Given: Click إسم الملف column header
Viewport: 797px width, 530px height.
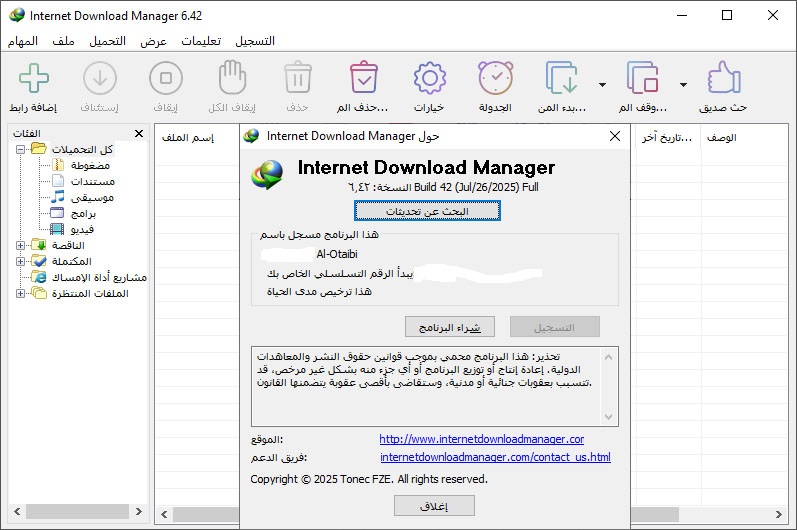Looking at the screenshot, I should point(188,138).
